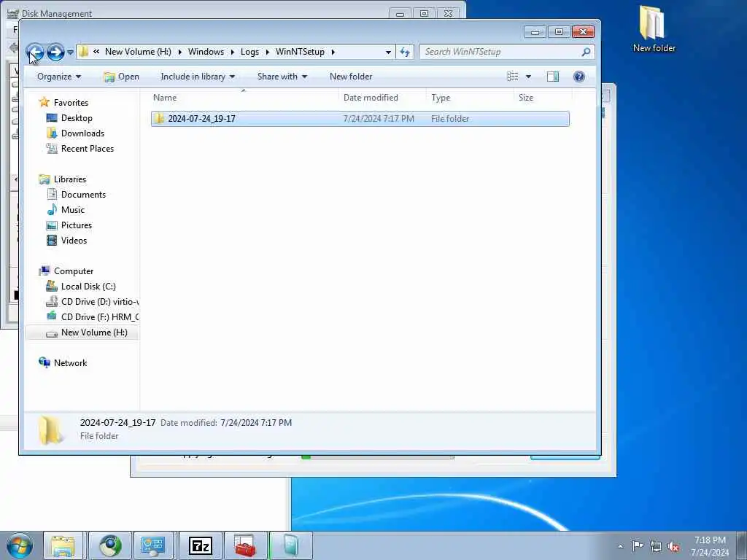Open the teal device app on taskbar

(x=290, y=545)
